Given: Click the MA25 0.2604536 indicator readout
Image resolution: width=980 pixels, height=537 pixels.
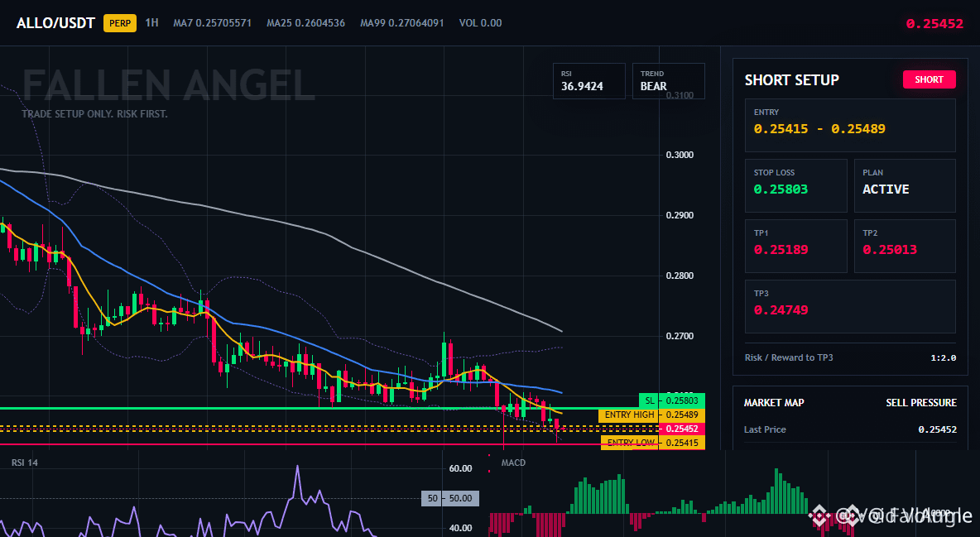Looking at the screenshot, I should 305,23.
